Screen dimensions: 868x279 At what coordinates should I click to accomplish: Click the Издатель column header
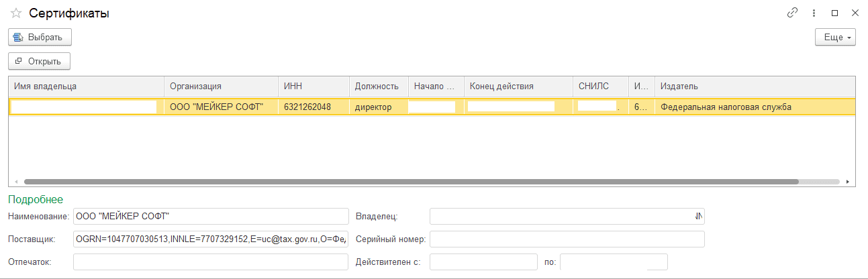(x=755, y=87)
